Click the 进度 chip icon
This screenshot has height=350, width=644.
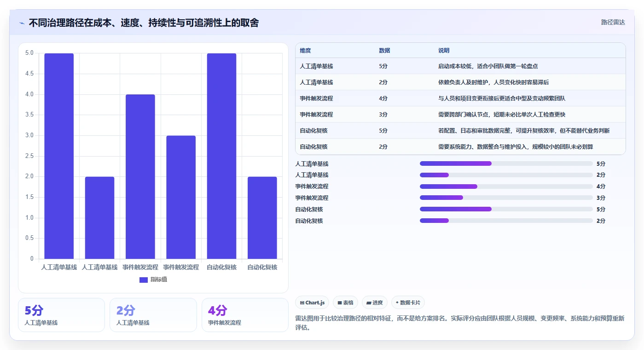pyautogui.click(x=369, y=303)
